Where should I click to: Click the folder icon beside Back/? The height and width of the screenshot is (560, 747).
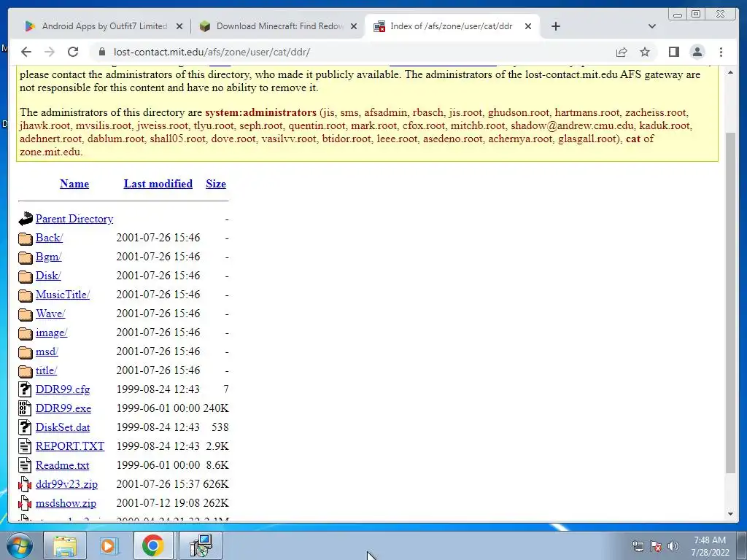pos(26,238)
